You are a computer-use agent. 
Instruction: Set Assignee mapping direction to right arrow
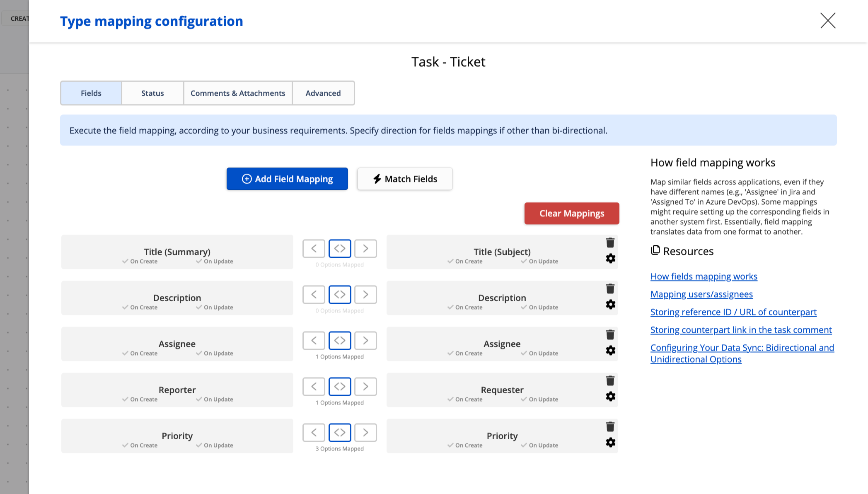365,341
